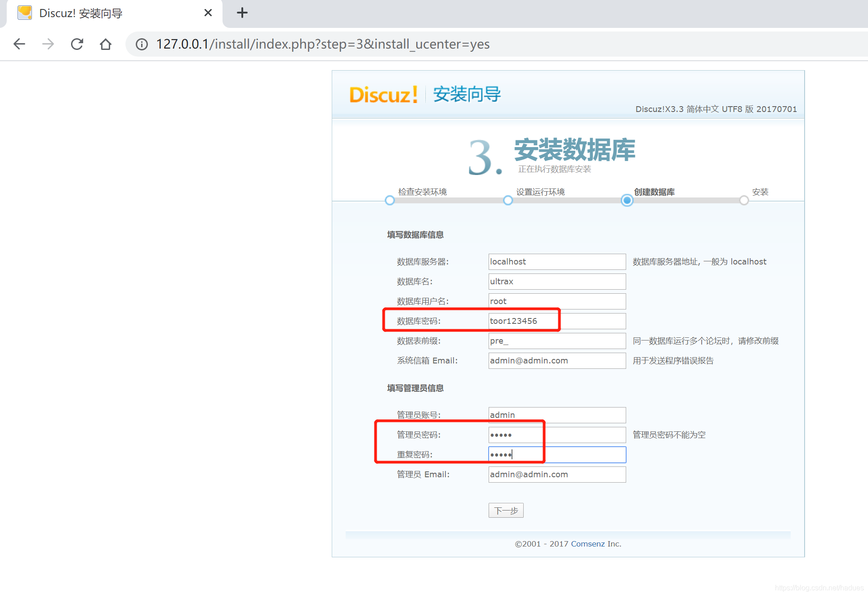
Task: Click the 设置运行环境 step marker
Action: 508,200
